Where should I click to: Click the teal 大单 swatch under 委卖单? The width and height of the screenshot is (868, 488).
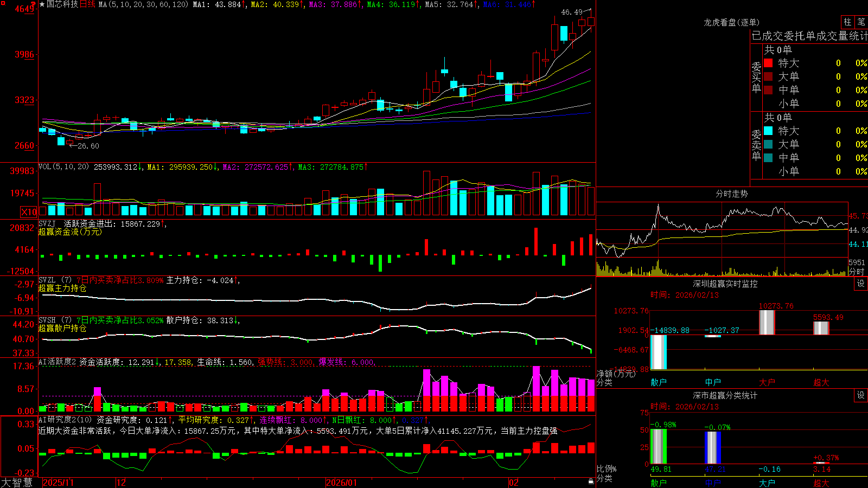[x=768, y=144]
